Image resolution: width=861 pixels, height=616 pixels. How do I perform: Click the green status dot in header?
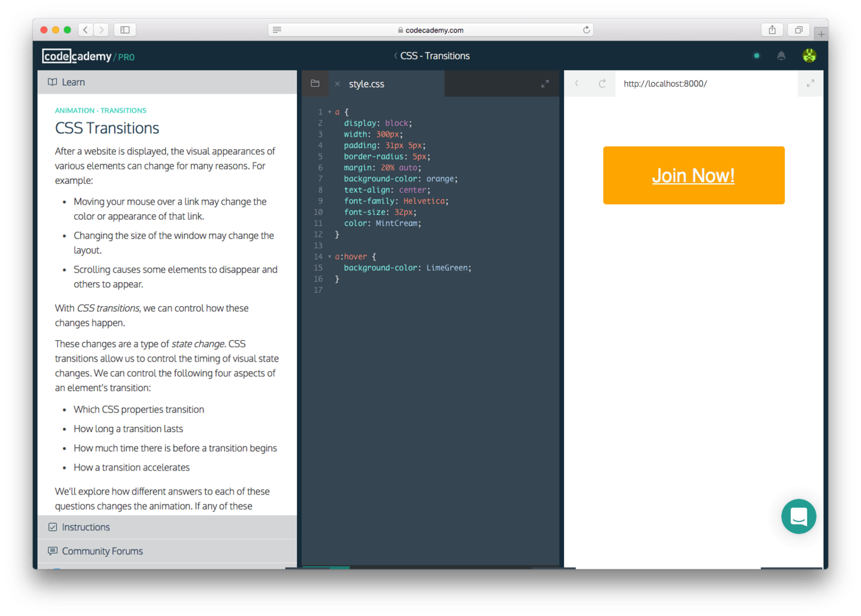click(x=756, y=55)
